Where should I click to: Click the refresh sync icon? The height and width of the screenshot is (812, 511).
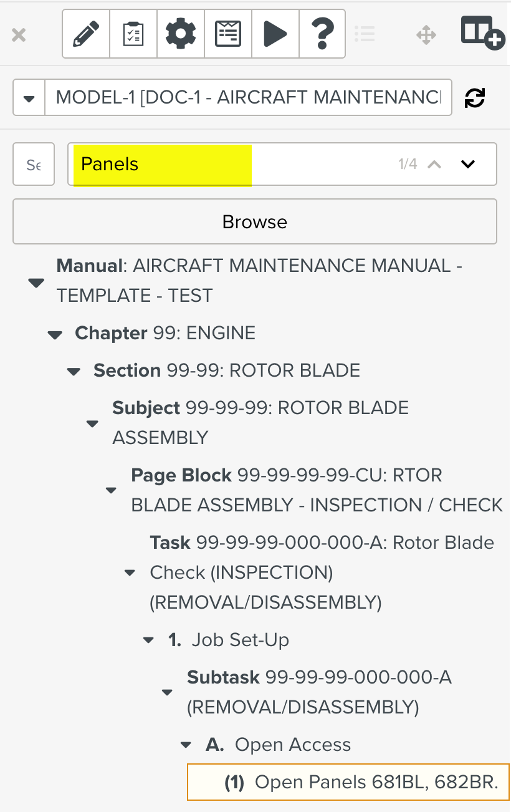(475, 98)
